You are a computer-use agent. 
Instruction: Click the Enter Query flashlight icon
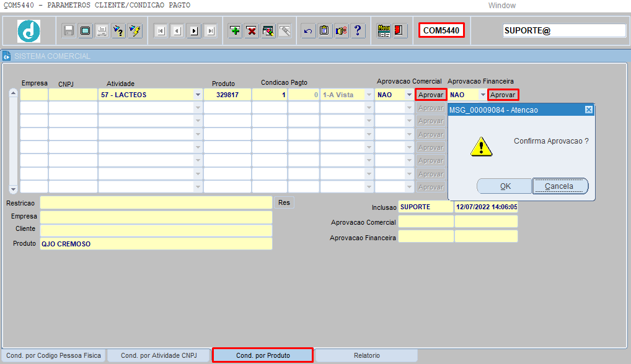click(x=119, y=30)
